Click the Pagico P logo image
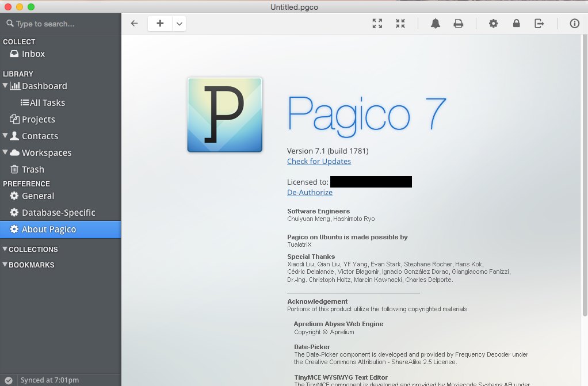The width and height of the screenshot is (588, 386). coord(224,115)
